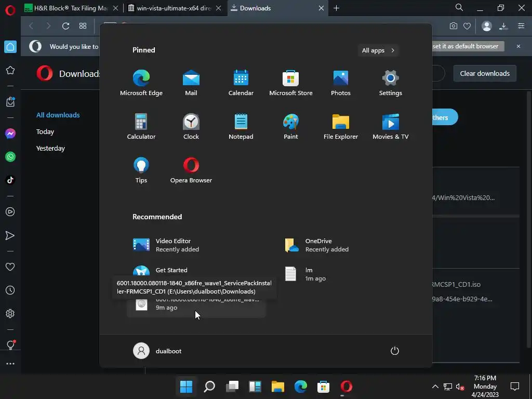Image resolution: width=532 pixels, height=399 pixels.
Task: Filter downloads by Today
Action: [x=45, y=131]
